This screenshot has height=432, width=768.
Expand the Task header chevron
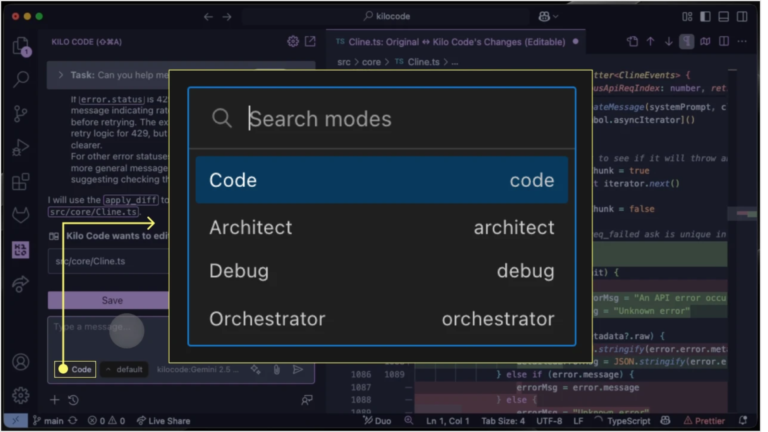pos(61,75)
